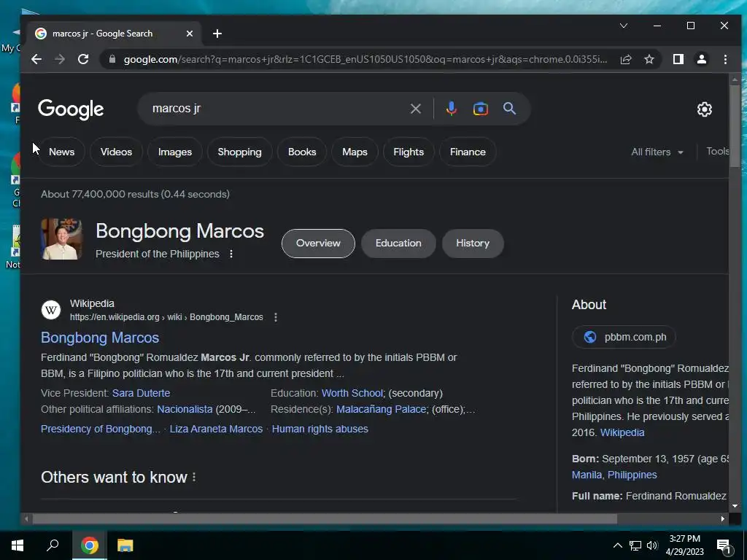
Task: Open File Explorer from the taskbar
Action: click(x=125, y=545)
